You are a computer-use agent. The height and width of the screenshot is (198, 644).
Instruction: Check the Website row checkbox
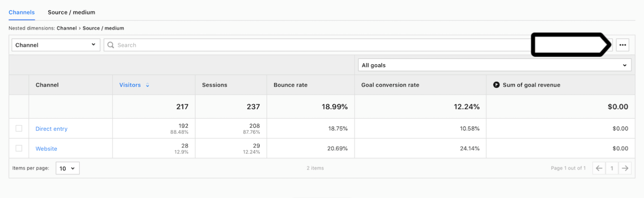coord(19,148)
